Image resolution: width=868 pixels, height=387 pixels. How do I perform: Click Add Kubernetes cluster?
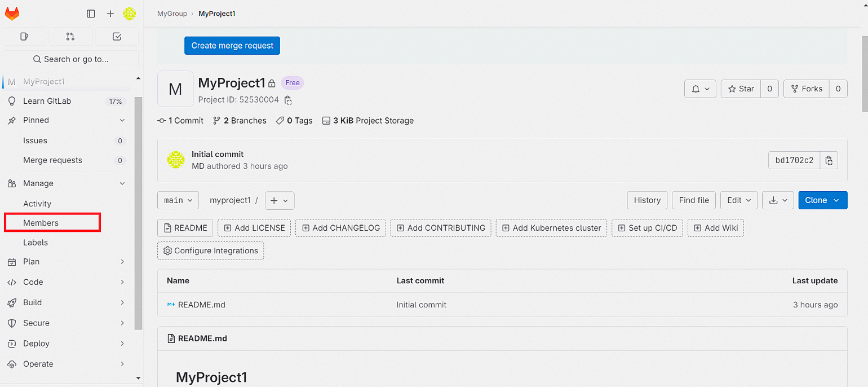[x=551, y=228]
